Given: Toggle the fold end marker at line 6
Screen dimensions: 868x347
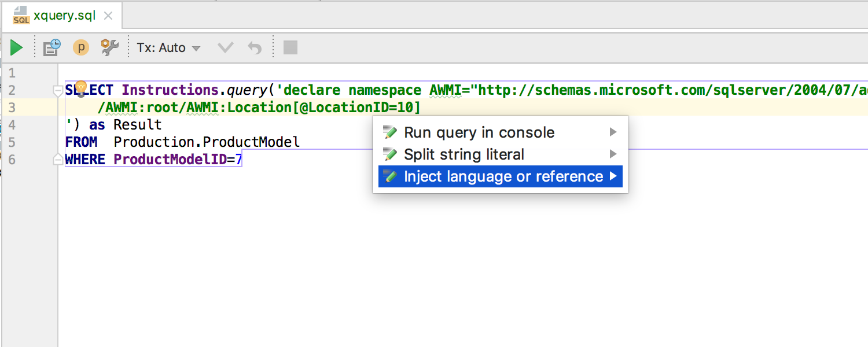Looking at the screenshot, I should click(58, 160).
